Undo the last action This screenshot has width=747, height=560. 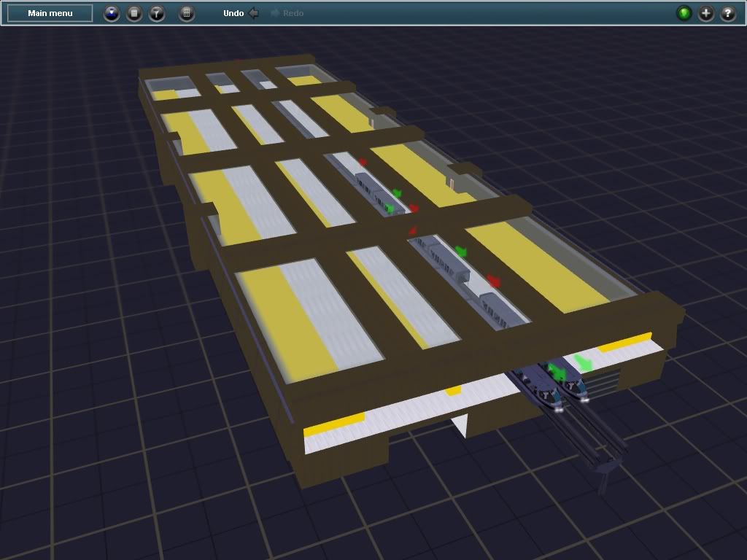tap(241, 13)
